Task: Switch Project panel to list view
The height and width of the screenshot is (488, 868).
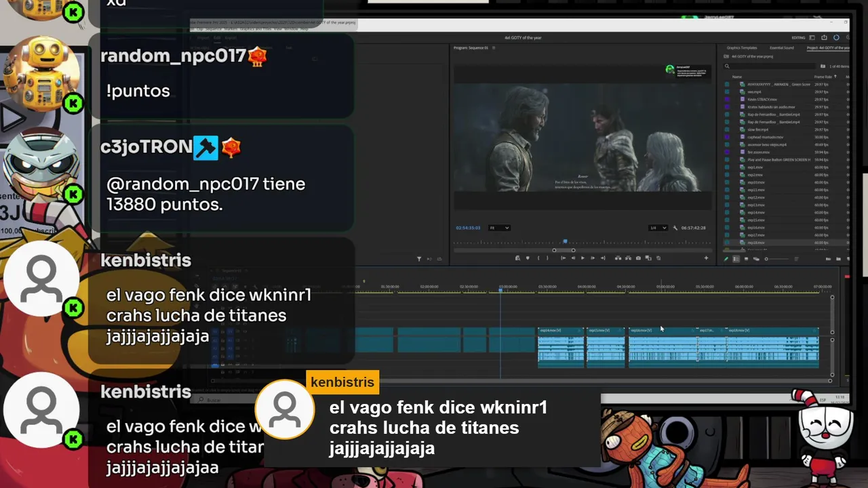Action: pos(736,259)
